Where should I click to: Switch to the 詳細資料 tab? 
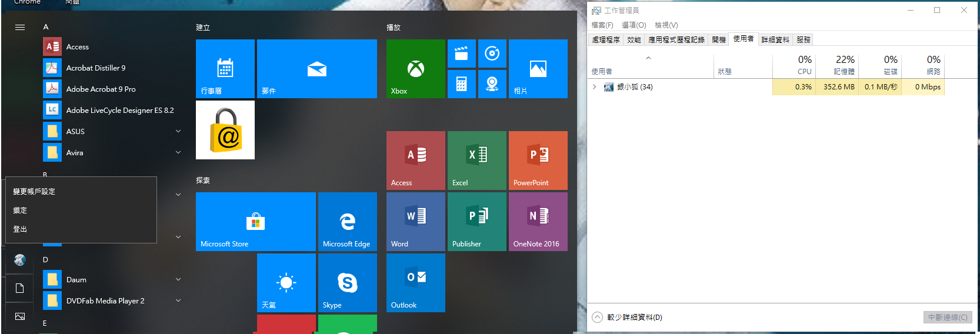(775, 39)
